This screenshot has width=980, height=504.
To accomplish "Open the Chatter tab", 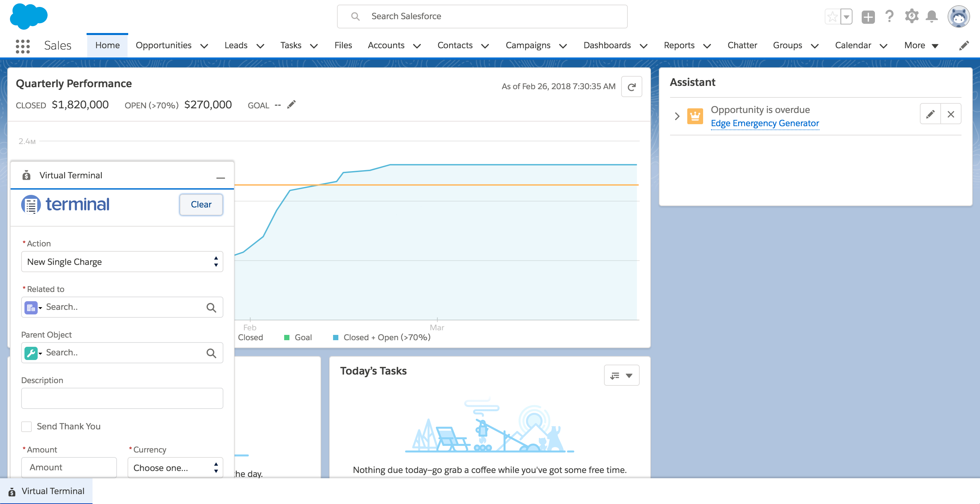I will tap(742, 46).
